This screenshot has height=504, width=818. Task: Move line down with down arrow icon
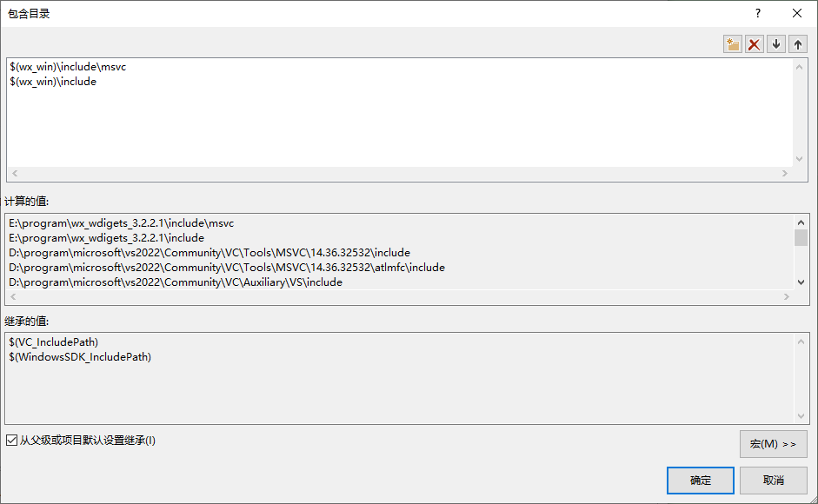click(776, 44)
